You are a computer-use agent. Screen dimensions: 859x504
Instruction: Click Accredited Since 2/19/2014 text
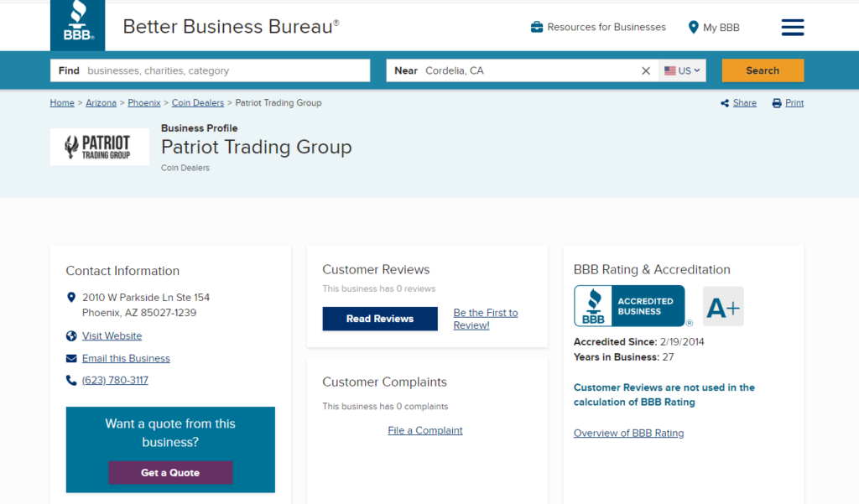638,342
